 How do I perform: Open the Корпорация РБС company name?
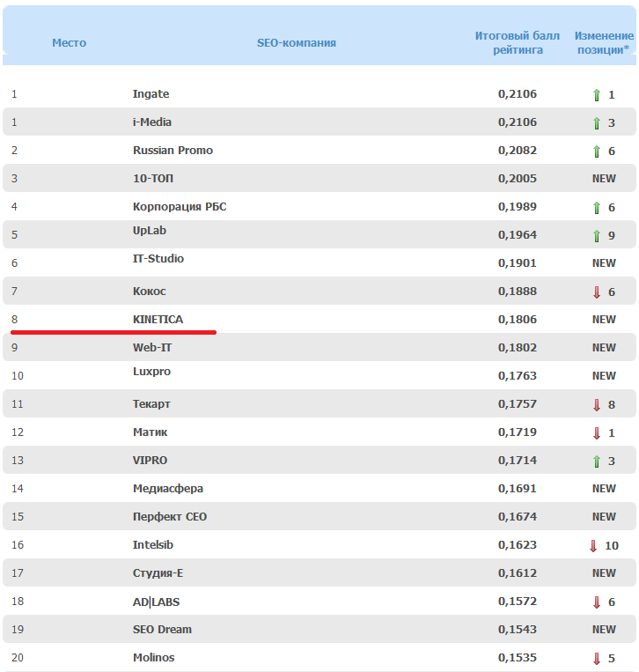pos(180,207)
